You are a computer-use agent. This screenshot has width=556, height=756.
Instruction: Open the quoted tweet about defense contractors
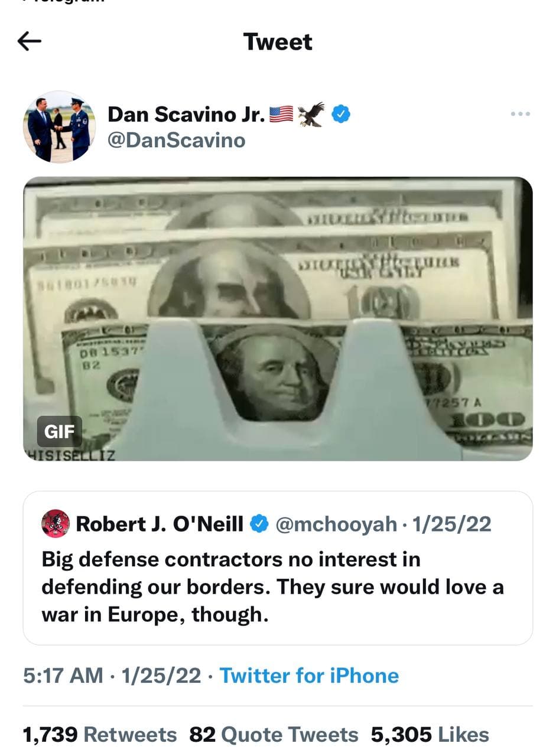(x=278, y=568)
